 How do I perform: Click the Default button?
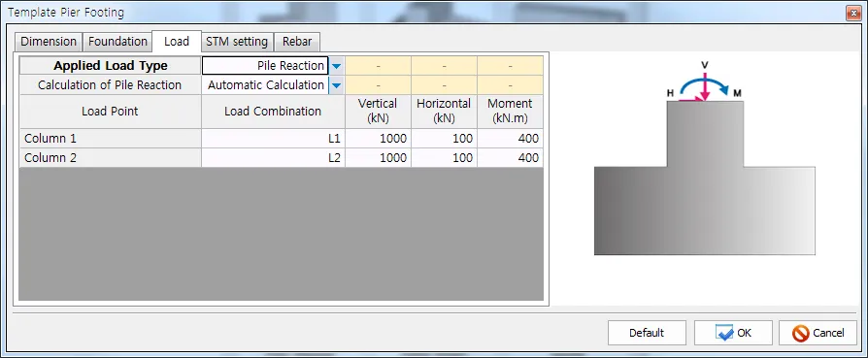point(647,333)
